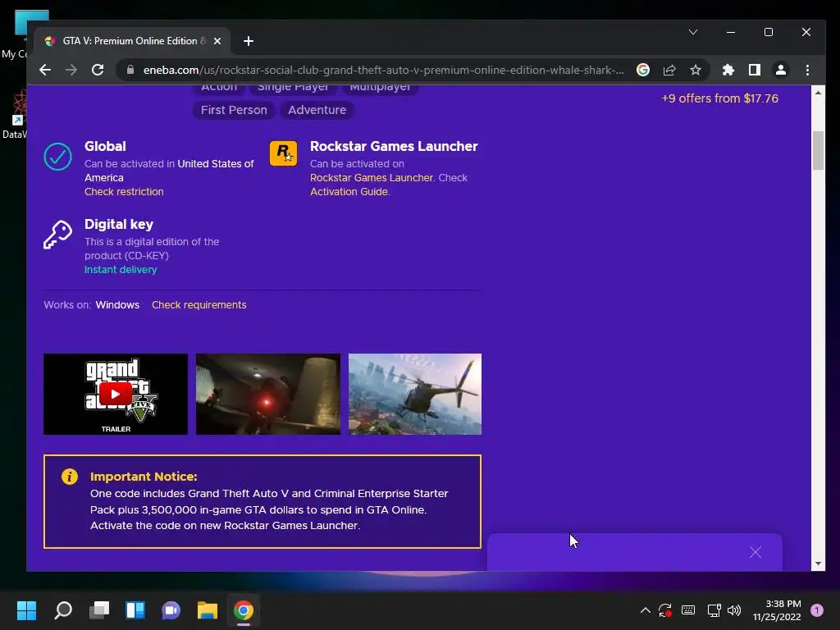840x630 pixels.
Task: Open the clock showing 3:38 PM
Action: 777,610
